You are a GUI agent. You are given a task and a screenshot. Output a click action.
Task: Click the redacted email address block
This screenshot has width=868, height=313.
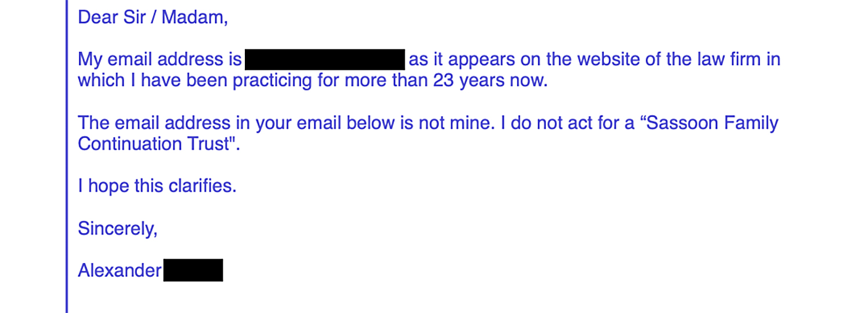click(x=324, y=60)
